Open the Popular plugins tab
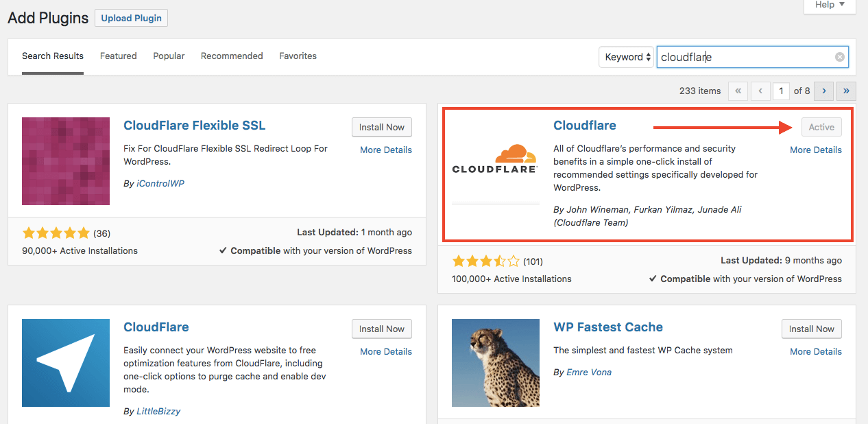Viewport: 868px width, 424px height. click(x=169, y=56)
